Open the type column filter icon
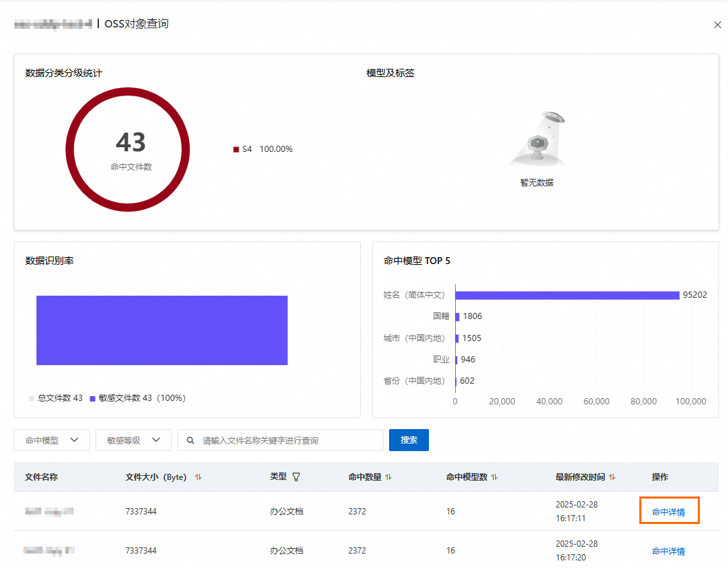This screenshot has width=728, height=568. tap(296, 477)
